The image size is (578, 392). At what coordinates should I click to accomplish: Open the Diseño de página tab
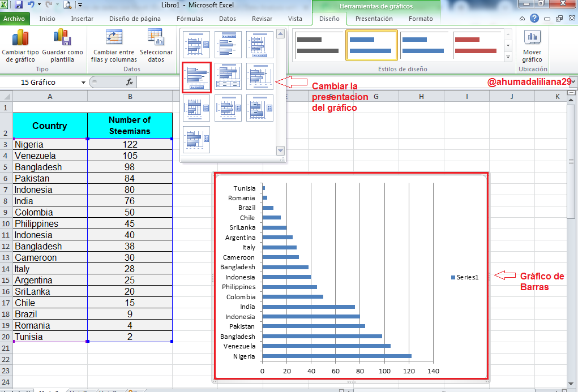coord(135,19)
